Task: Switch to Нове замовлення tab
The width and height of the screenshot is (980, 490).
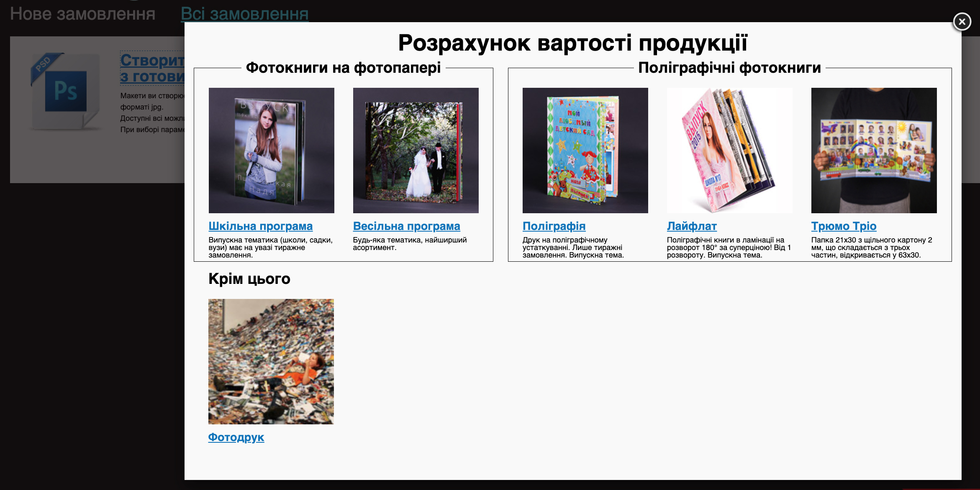Action: 82,14
